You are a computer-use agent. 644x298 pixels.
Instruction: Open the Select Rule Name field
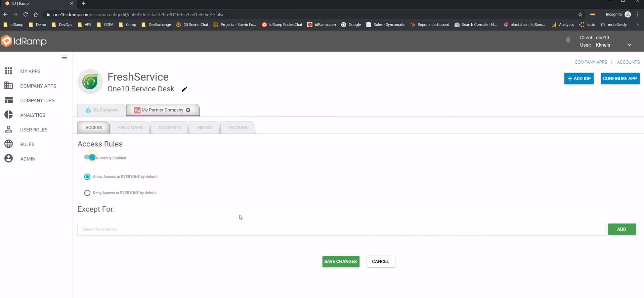click(341, 229)
